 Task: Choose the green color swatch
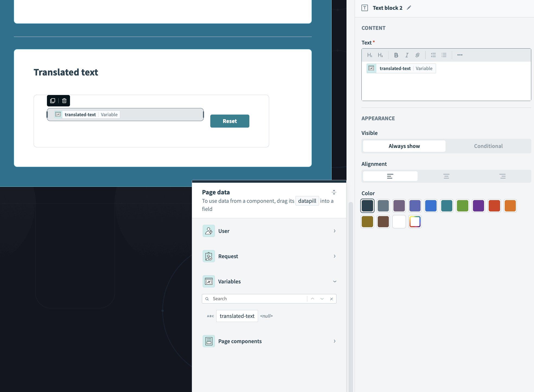(462, 206)
